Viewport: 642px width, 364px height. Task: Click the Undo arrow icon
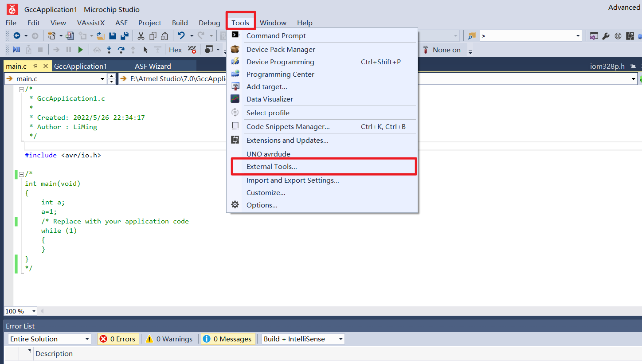point(181,36)
